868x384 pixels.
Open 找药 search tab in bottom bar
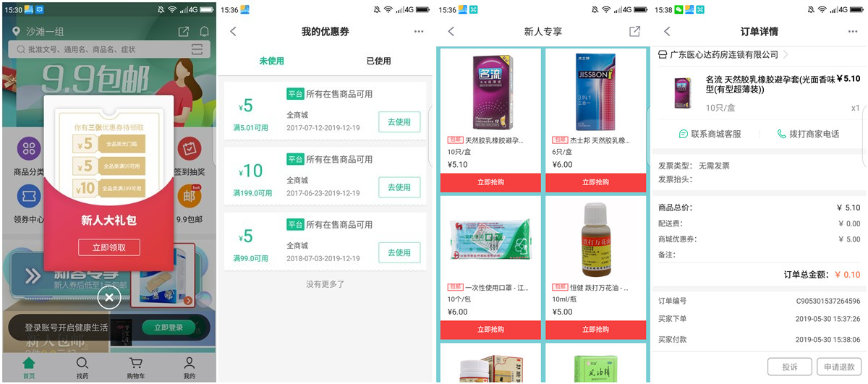[82, 368]
